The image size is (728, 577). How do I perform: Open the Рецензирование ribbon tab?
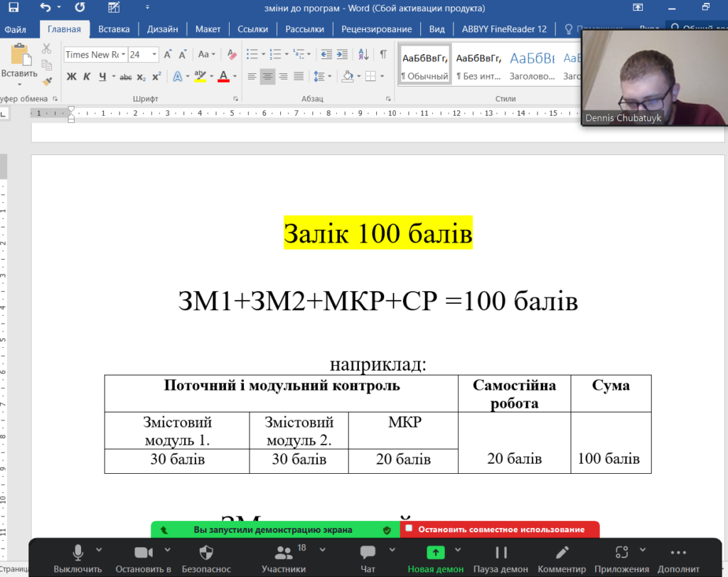[x=376, y=29]
